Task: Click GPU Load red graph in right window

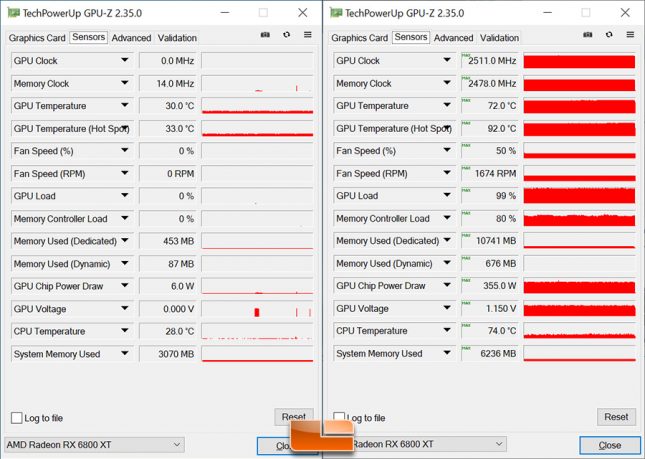Action: 580,196
